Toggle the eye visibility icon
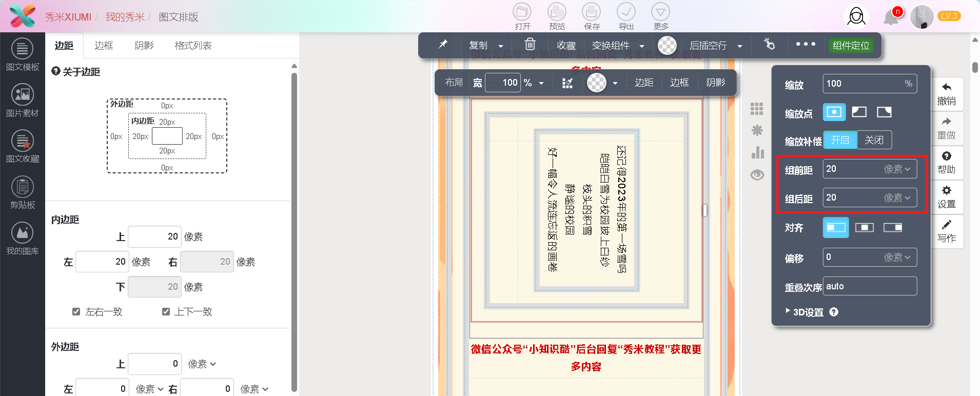 [x=757, y=175]
